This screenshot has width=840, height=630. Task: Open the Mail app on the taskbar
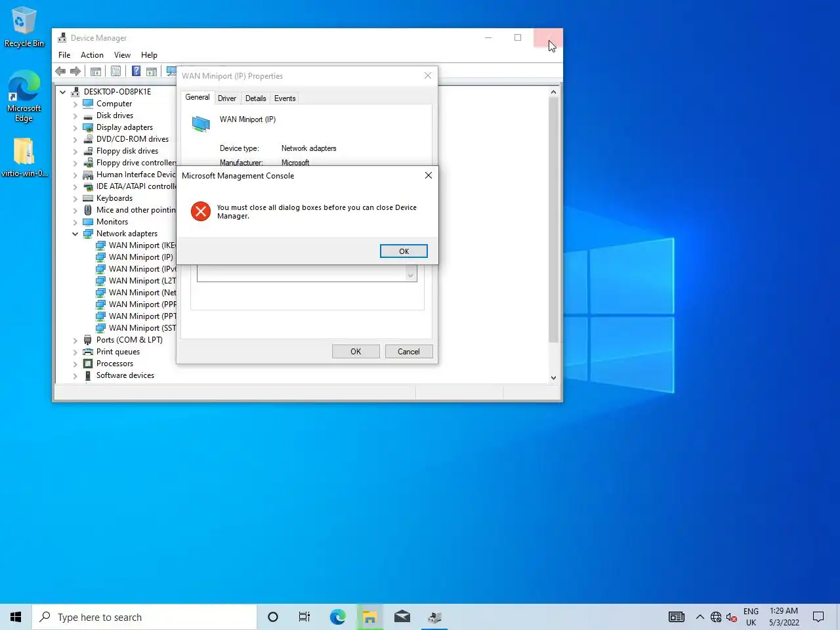point(402,617)
